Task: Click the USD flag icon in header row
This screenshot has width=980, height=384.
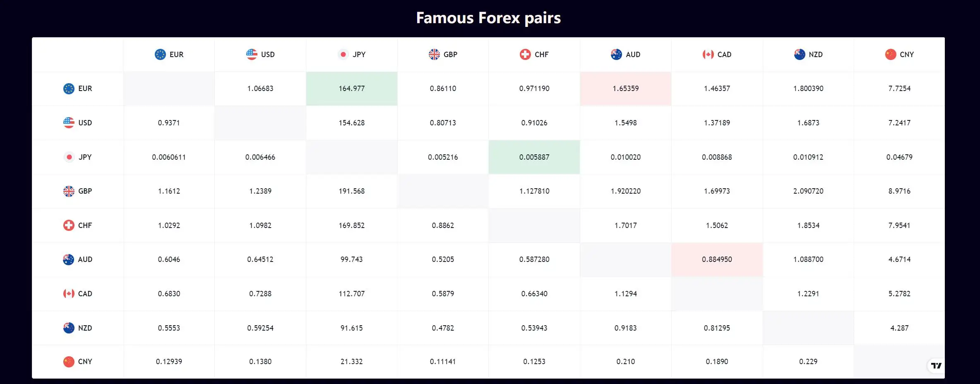Action: click(252, 54)
